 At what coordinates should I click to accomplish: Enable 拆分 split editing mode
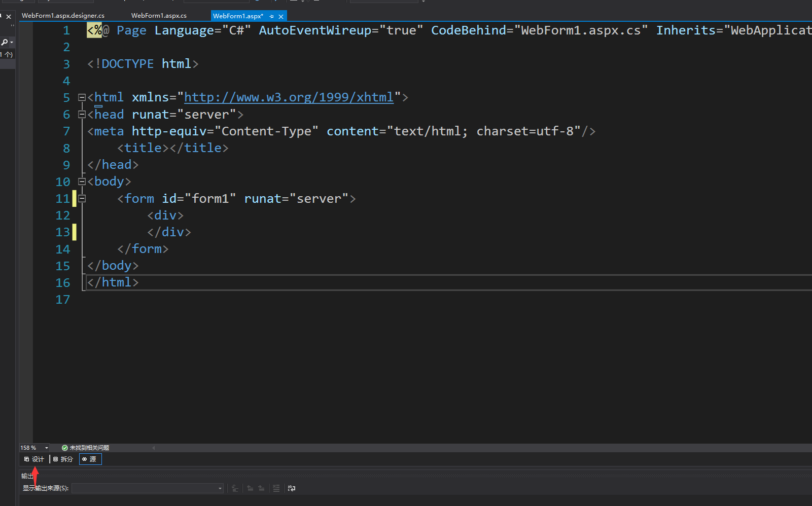pyautogui.click(x=63, y=459)
